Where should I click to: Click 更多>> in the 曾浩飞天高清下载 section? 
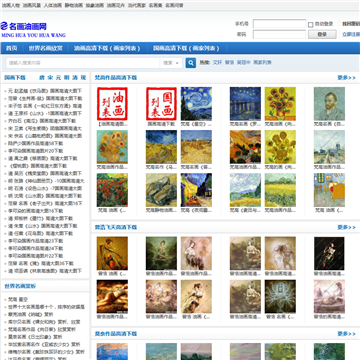coord(346,227)
